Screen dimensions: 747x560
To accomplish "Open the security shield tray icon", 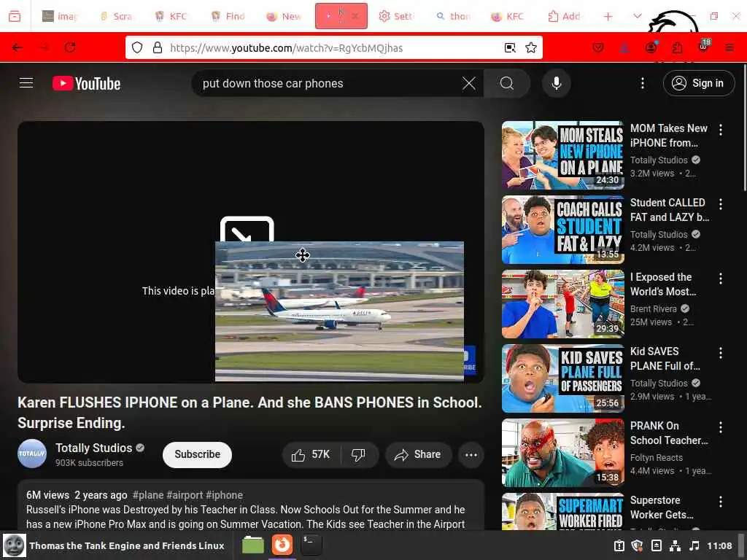I will [x=637, y=545].
